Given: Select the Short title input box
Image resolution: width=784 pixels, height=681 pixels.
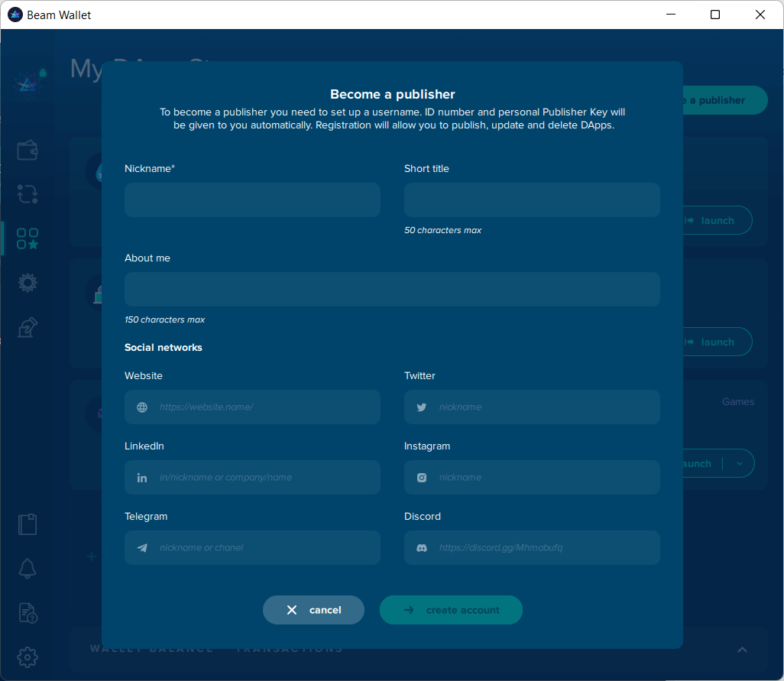Looking at the screenshot, I should 532,200.
